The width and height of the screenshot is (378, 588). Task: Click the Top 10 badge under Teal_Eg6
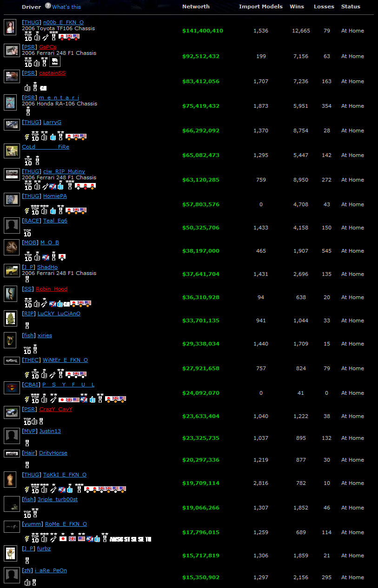[x=28, y=233]
